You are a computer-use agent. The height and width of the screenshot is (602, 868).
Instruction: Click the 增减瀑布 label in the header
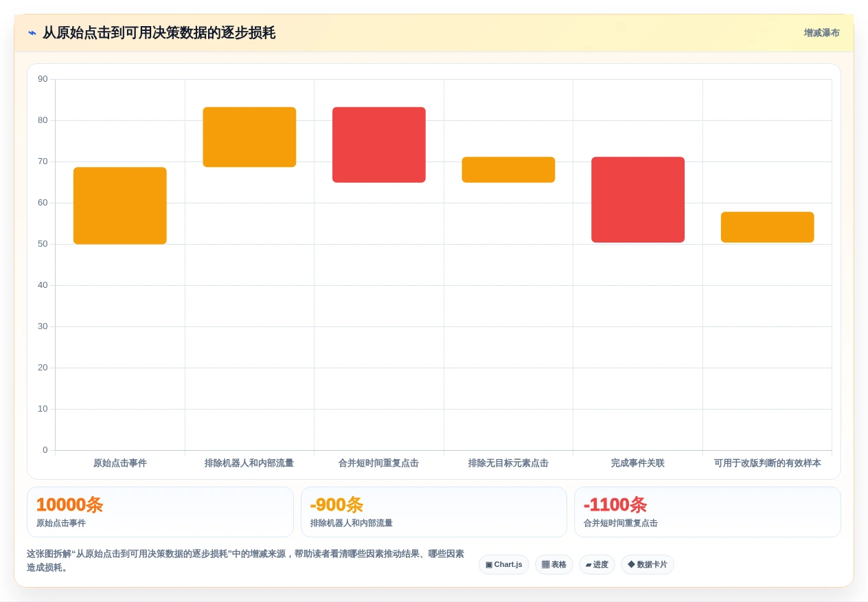821,33
